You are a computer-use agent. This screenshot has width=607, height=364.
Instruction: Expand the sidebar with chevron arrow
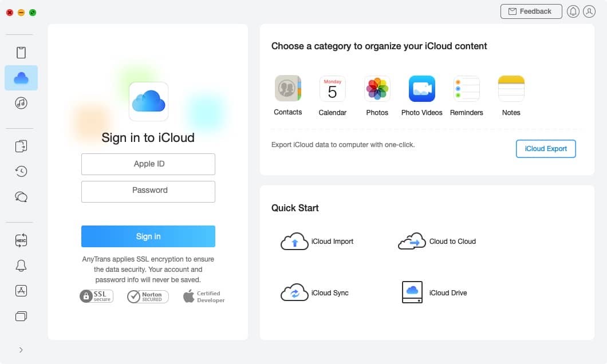click(21, 350)
